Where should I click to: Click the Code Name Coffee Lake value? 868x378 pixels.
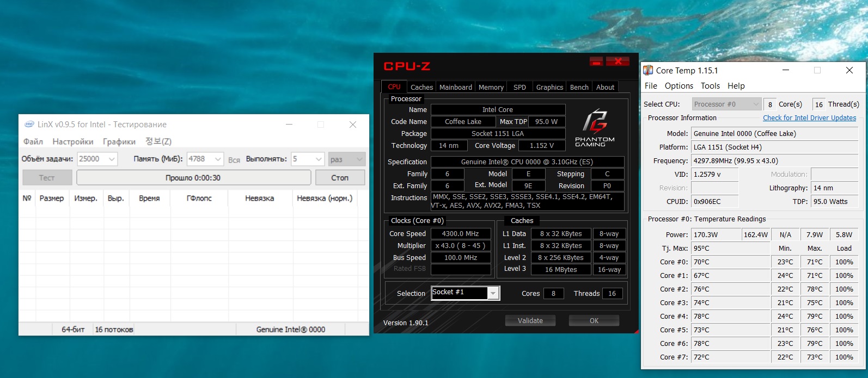[x=463, y=122]
